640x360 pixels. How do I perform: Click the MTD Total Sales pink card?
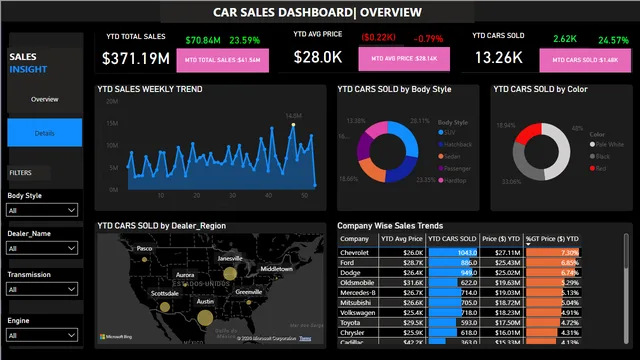(x=222, y=60)
